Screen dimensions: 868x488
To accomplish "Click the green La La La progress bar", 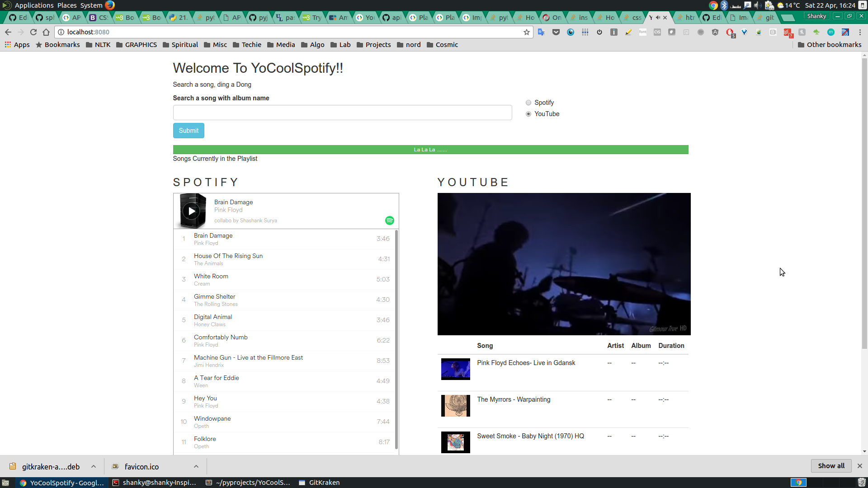I will 430,150.
